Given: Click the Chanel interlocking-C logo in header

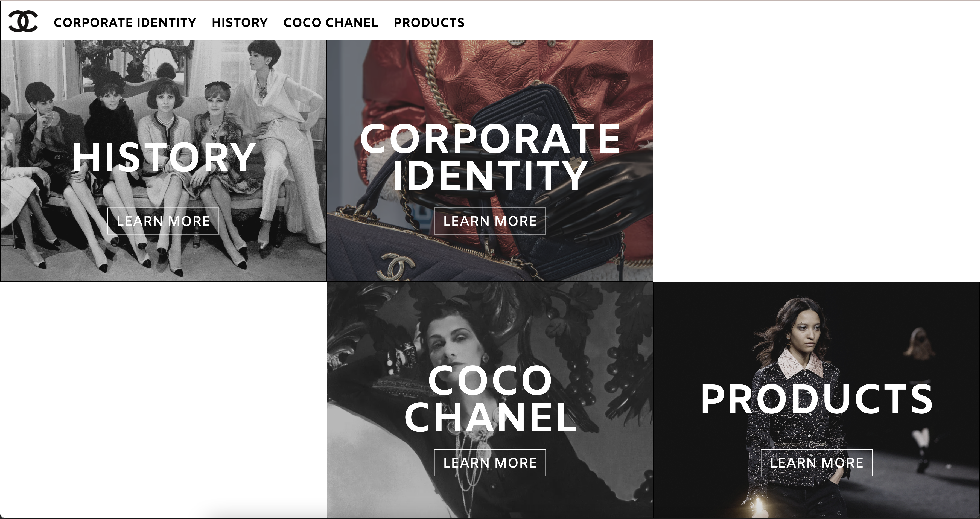Looking at the screenshot, I should click(23, 21).
